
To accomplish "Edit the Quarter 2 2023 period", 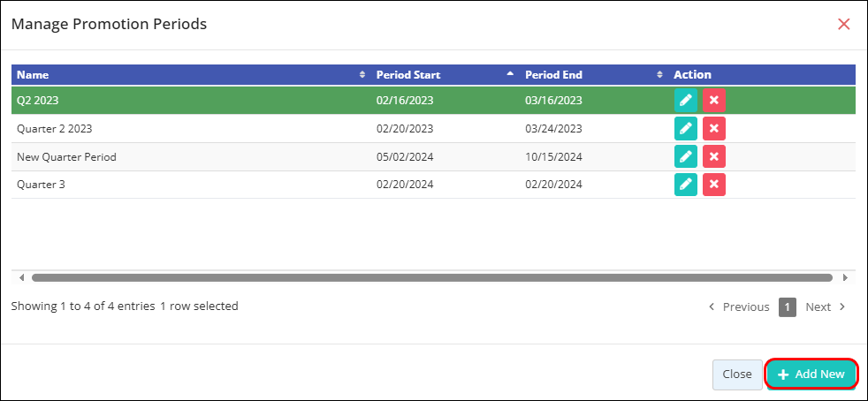I will tap(685, 129).
